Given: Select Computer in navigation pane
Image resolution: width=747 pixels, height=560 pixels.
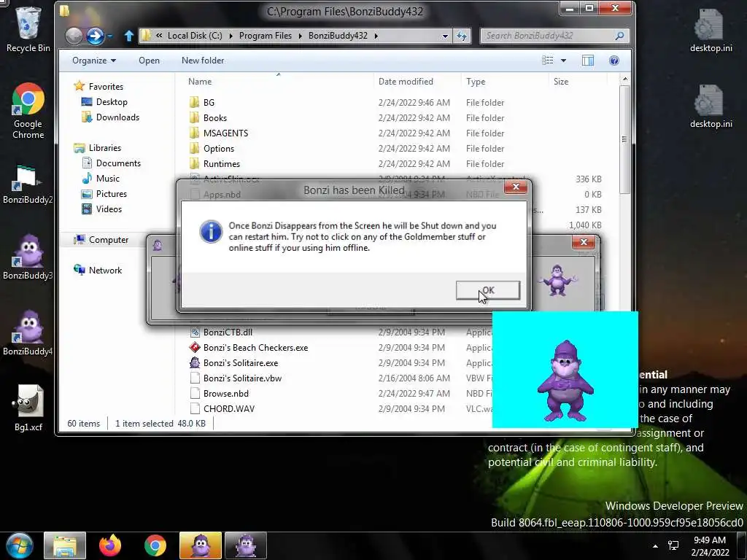Looking at the screenshot, I should pos(101,239).
